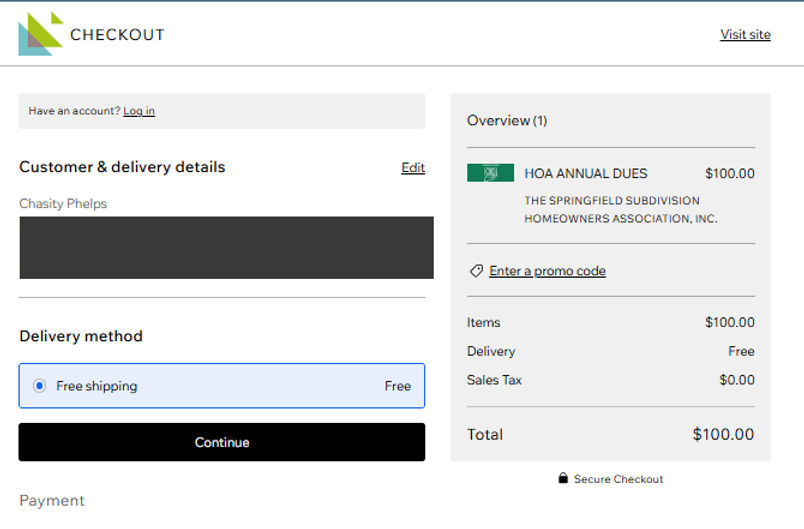Click the colorful site logo in header
The height and width of the screenshot is (529, 804).
(40, 34)
